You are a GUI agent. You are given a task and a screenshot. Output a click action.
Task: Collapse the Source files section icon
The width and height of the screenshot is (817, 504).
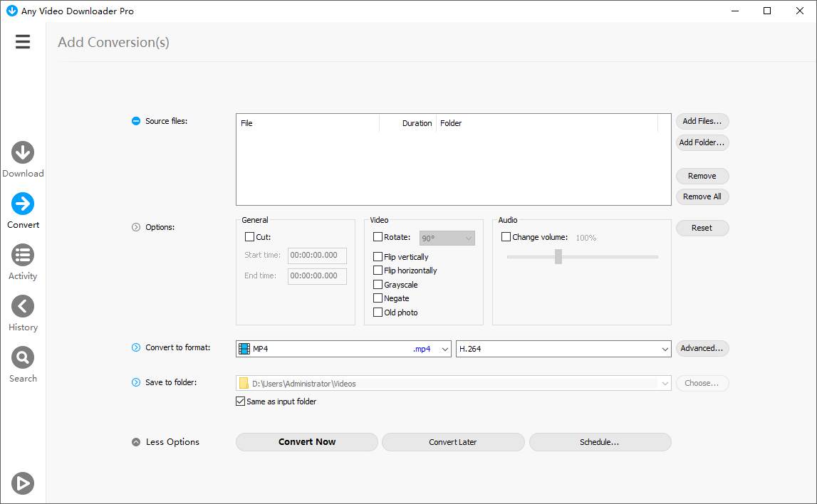136,121
